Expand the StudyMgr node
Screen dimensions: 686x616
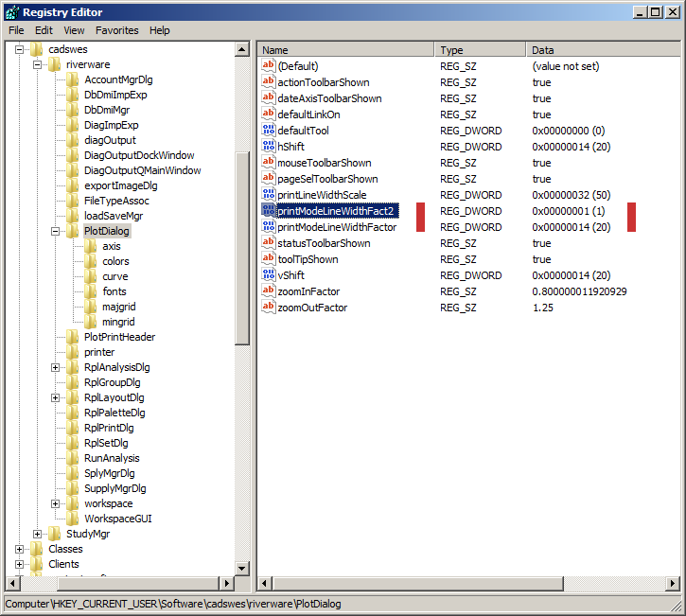click(37, 534)
